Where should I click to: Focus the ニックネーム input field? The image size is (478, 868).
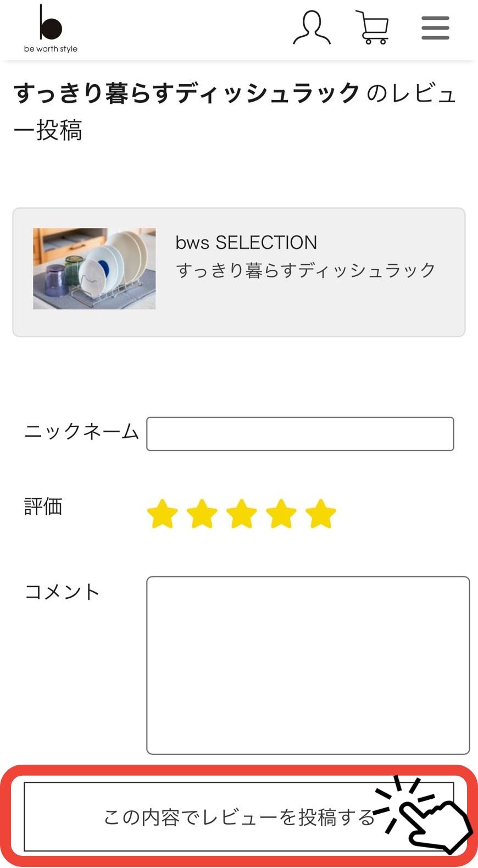click(300, 434)
